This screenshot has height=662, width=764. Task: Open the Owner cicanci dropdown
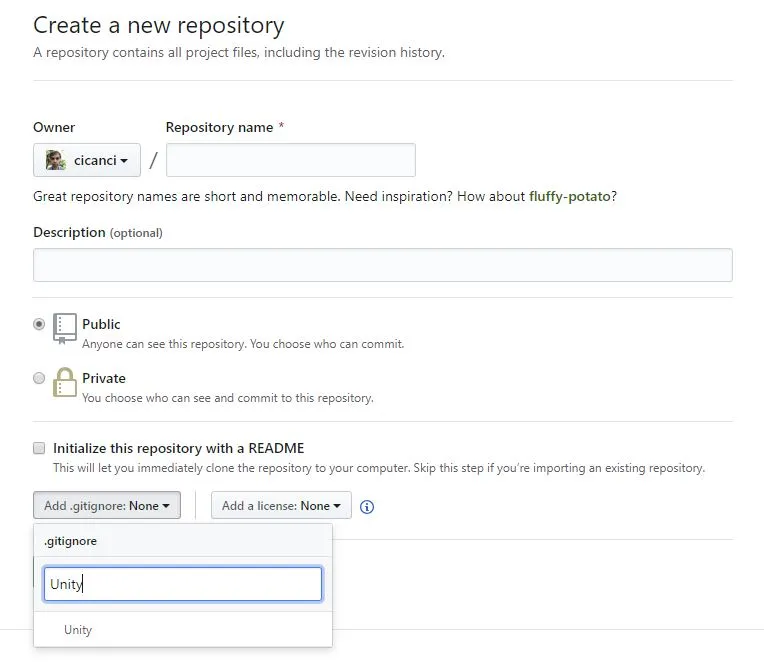87,160
